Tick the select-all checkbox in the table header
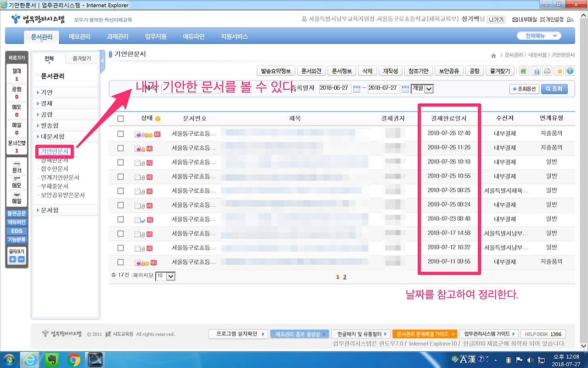The height and width of the screenshot is (368, 588). point(121,119)
